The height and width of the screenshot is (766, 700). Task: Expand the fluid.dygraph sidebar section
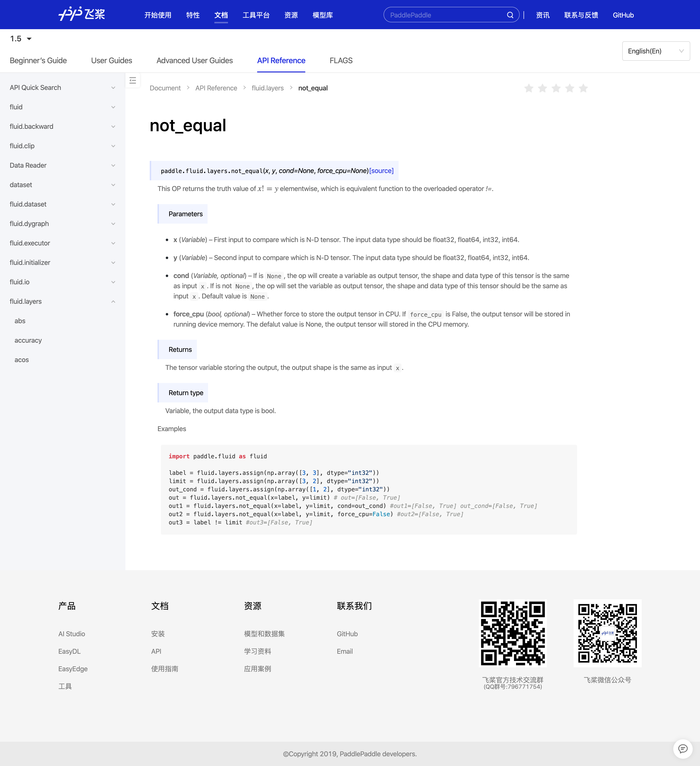tap(113, 224)
